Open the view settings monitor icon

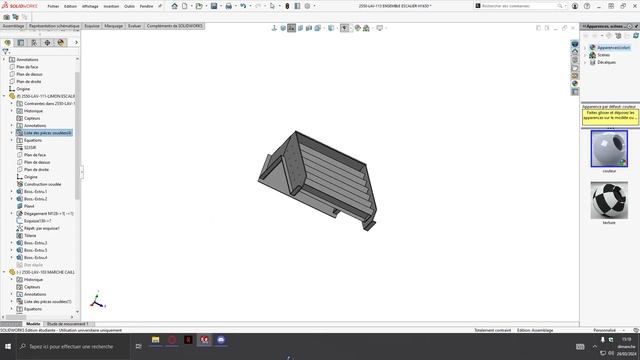[x=380, y=28]
